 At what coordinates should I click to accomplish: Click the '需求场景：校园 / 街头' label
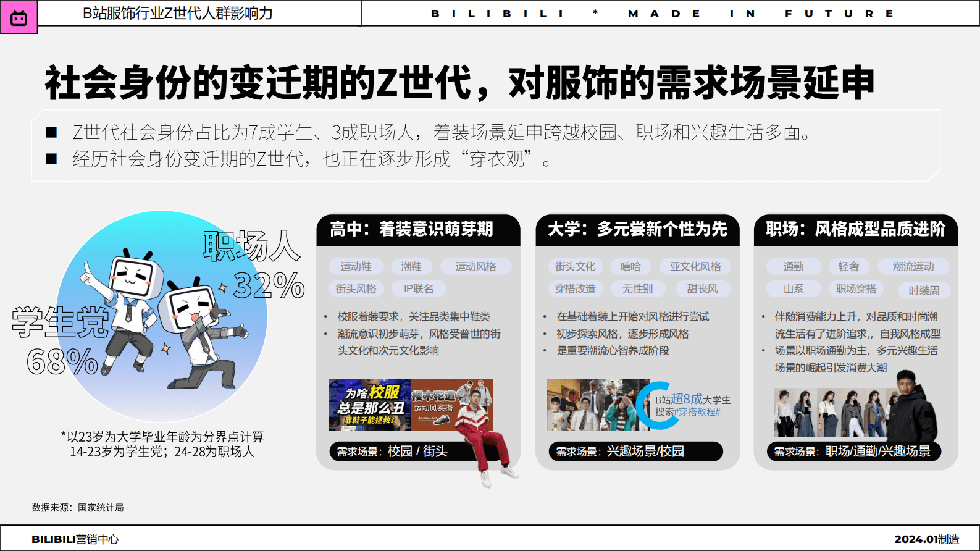click(392, 452)
